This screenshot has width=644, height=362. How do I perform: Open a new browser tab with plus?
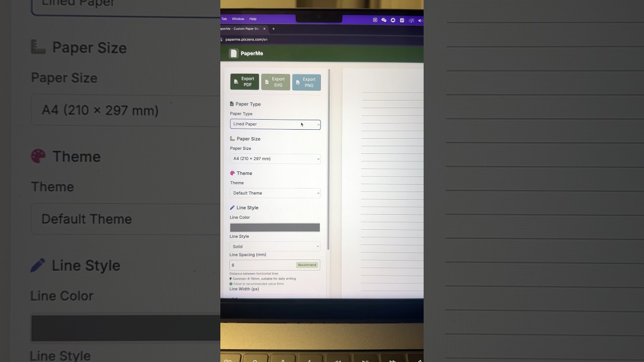pyautogui.click(x=273, y=29)
